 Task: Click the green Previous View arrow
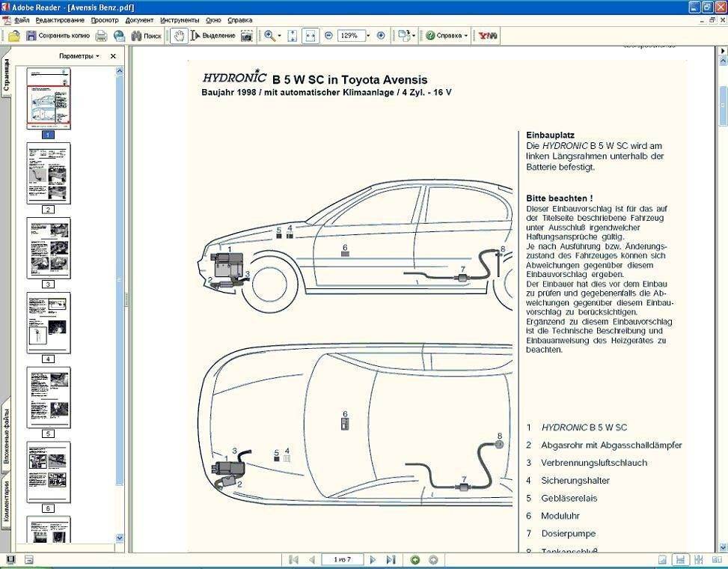tap(415, 559)
